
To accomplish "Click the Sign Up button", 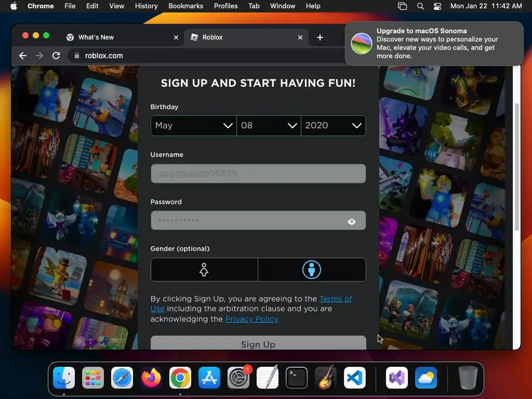I will (258, 343).
